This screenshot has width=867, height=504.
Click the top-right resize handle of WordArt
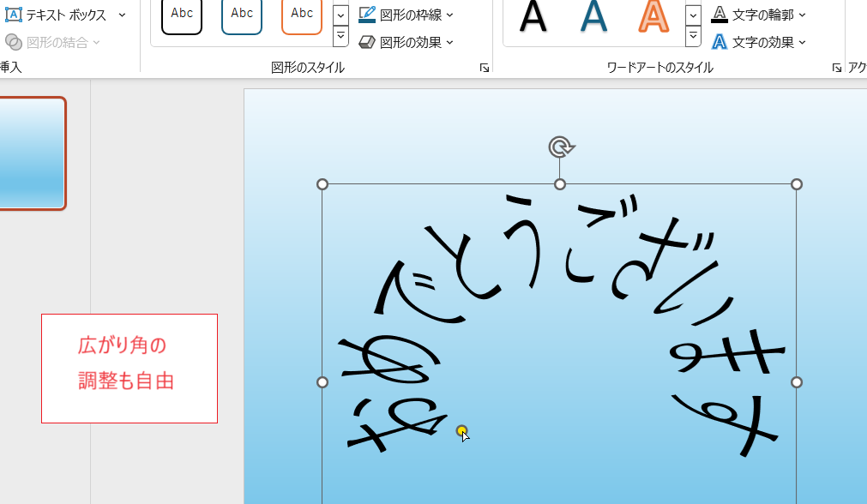pos(797,184)
